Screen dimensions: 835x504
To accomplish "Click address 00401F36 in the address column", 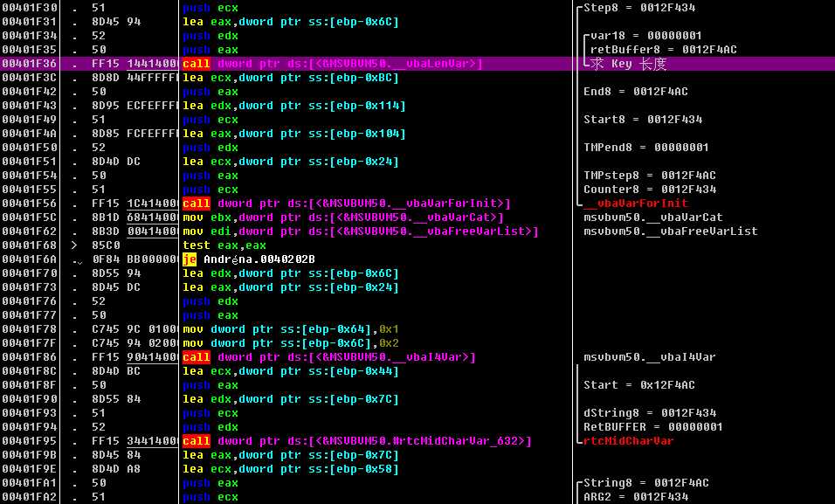I will 30,64.
